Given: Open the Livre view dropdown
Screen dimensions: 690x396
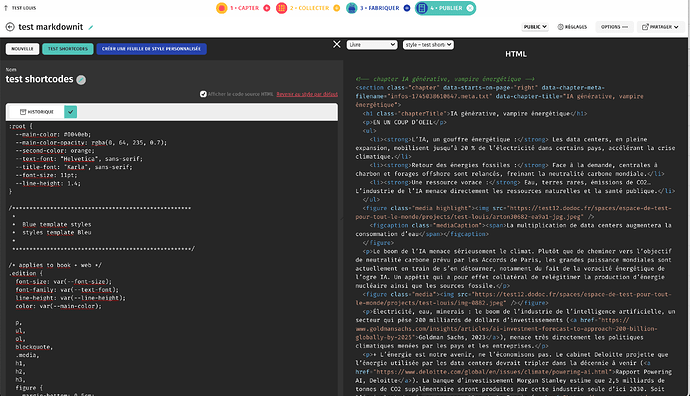Looking at the screenshot, I should [372, 45].
